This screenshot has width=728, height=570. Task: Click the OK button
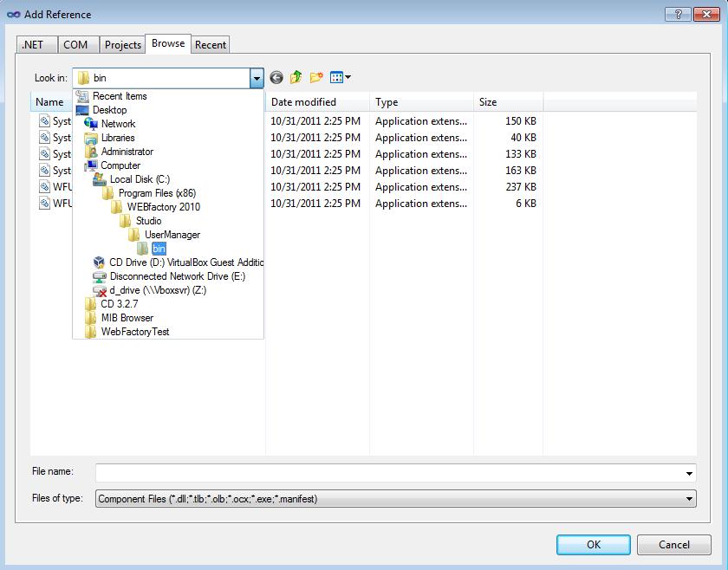click(593, 545)
